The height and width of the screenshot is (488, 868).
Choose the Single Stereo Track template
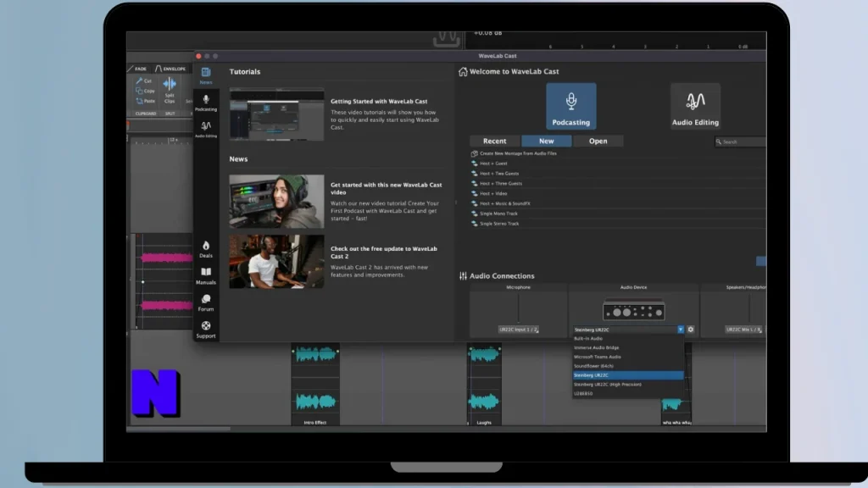499,224
